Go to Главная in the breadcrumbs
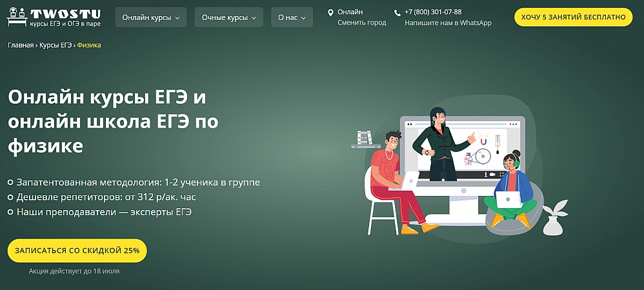Viewport: 644px width, 290px height. point(21,45)
